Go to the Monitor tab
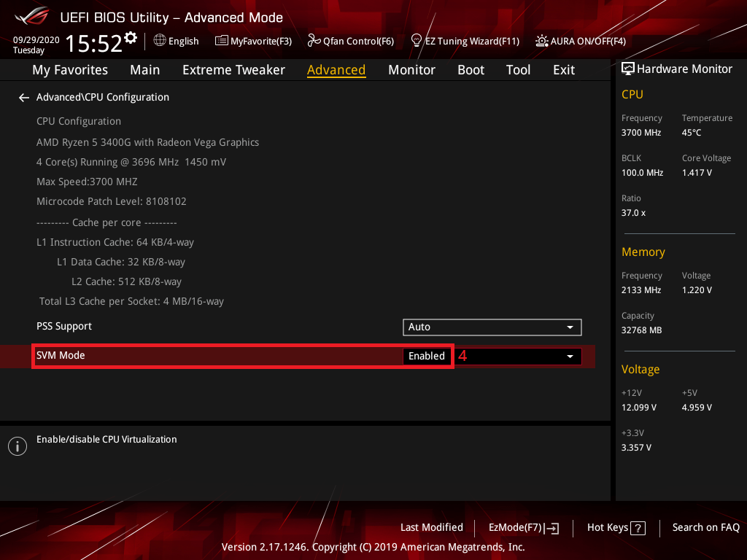The width and height of the screenshot is (747, 560). pos(411,70)
